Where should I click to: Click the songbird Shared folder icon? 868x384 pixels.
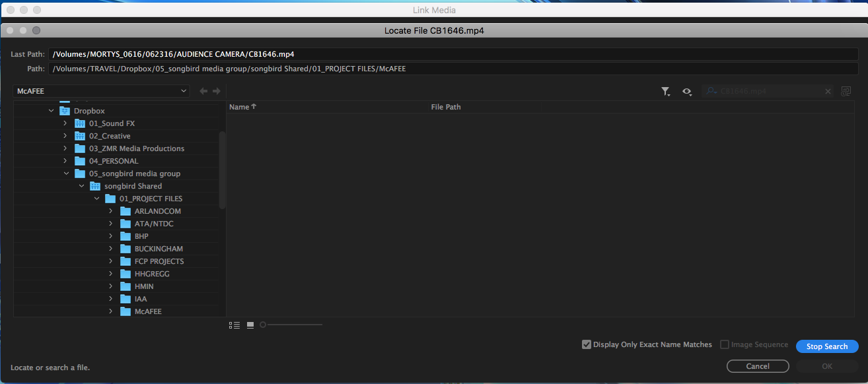click(x=95, y=186)
